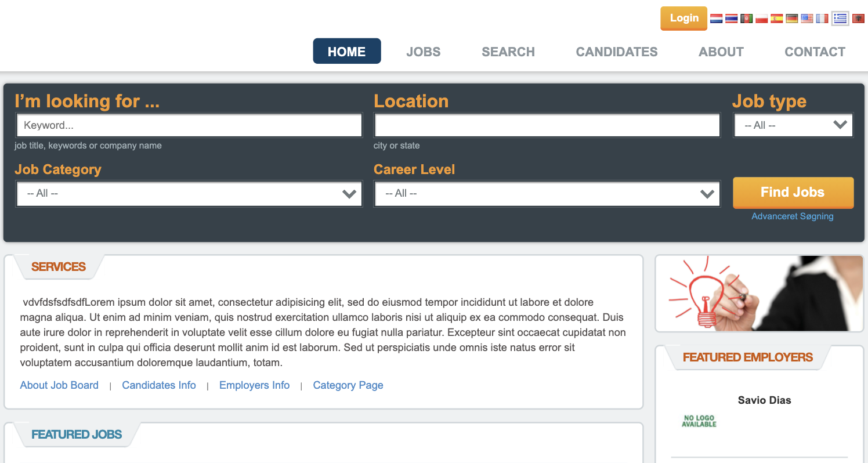Viewport: 868px width, 463px height.
Task: Click the French flag icon
Action: (x=822, y=19)
